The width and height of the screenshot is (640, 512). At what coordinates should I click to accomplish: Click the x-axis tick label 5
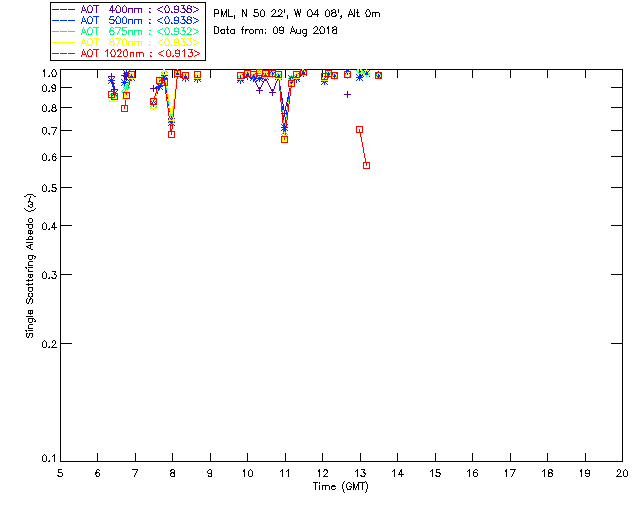[x=60, y=473]
